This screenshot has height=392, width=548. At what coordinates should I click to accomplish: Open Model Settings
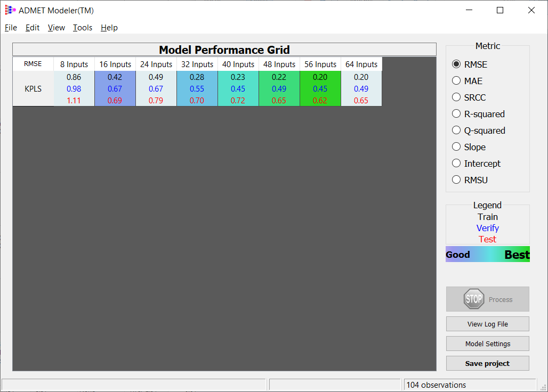click(488, 344)
